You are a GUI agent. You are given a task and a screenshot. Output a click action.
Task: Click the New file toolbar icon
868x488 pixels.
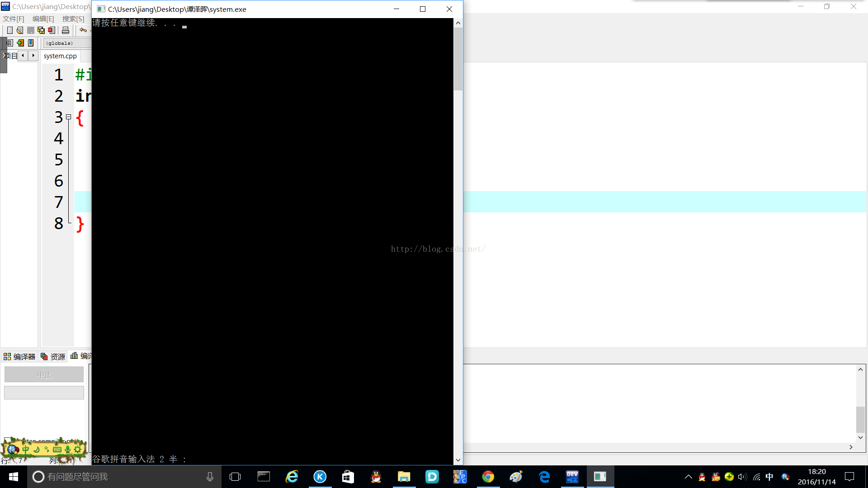[x=9, y=30]
